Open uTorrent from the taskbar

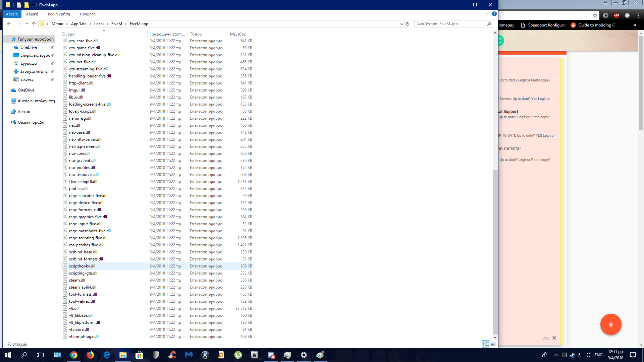point(238,355)
